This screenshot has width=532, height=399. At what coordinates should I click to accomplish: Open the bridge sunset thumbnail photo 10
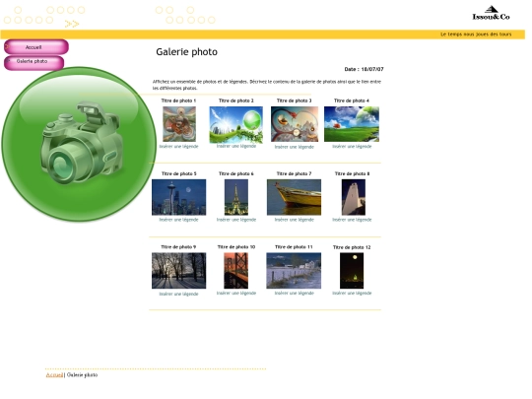[x=235, y=271]
